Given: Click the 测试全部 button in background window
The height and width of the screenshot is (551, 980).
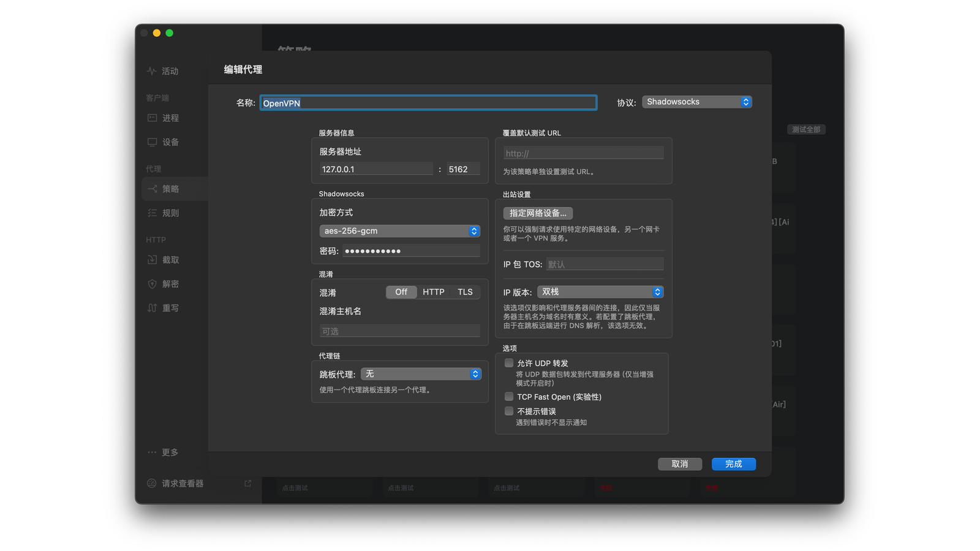Looking at the screenshot, I should [x=806, y=129].
